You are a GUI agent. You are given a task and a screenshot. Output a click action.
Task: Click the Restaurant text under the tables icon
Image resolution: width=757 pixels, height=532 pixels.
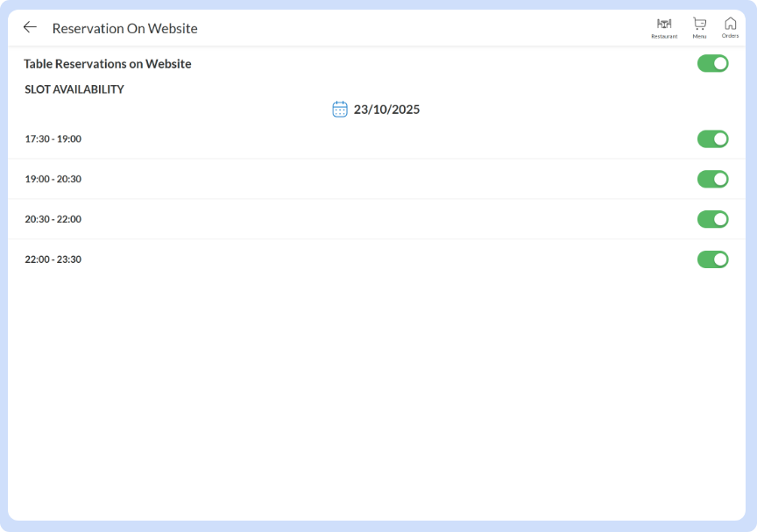[x=664, y=37]
